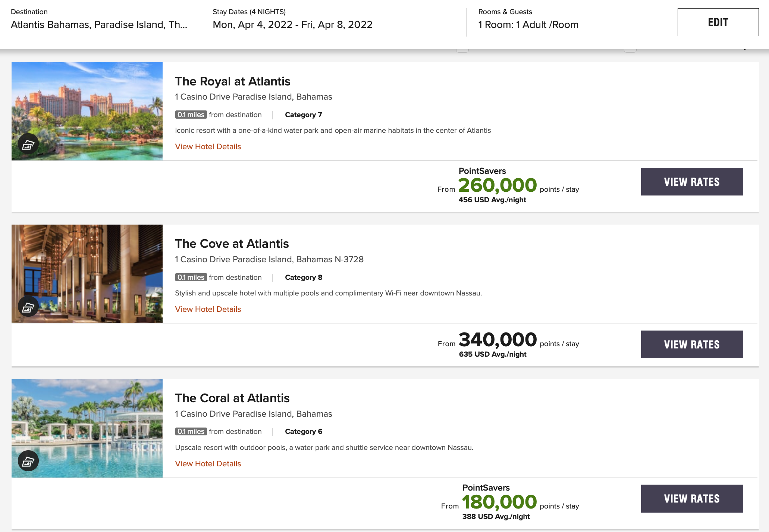View rates for The Cove at Atlantis

point(692,344)
